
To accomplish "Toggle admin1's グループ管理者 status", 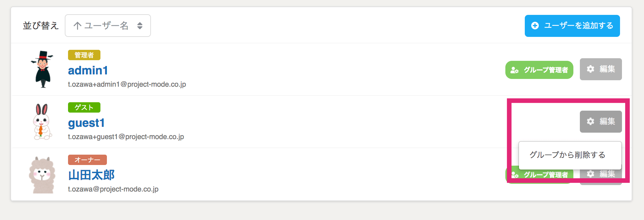I will [x=539, y=70].
